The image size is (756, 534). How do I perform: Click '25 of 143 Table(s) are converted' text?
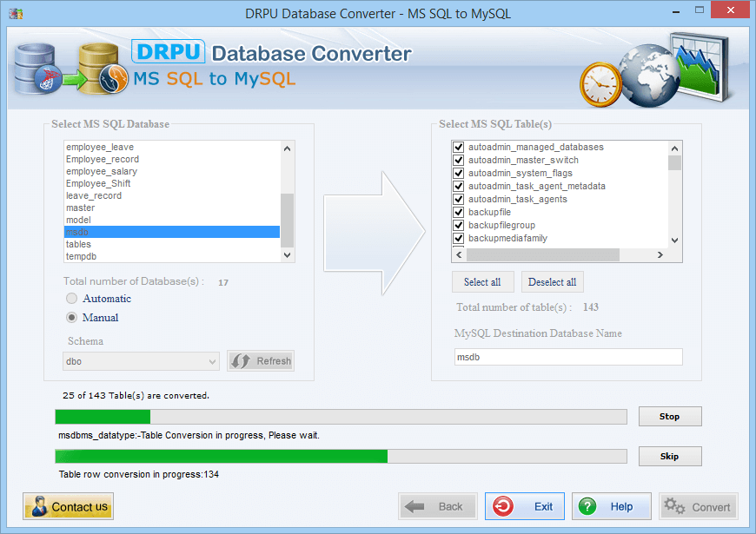coord(136,396)
